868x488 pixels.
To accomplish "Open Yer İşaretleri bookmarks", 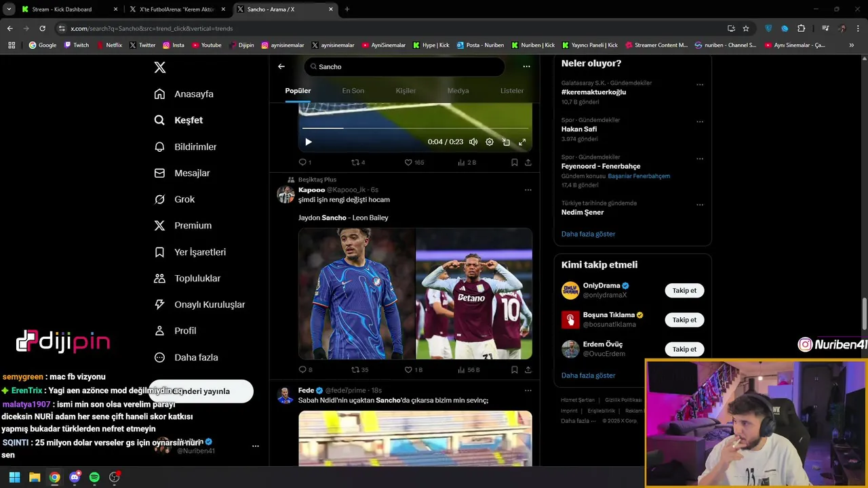I will point(190,252).
